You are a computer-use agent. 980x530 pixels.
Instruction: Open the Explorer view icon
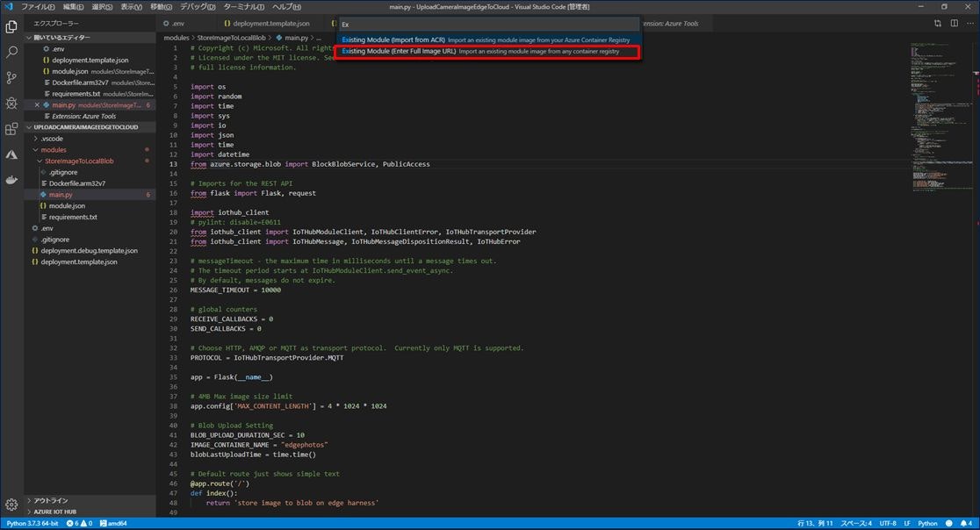[x=11, y=26]
